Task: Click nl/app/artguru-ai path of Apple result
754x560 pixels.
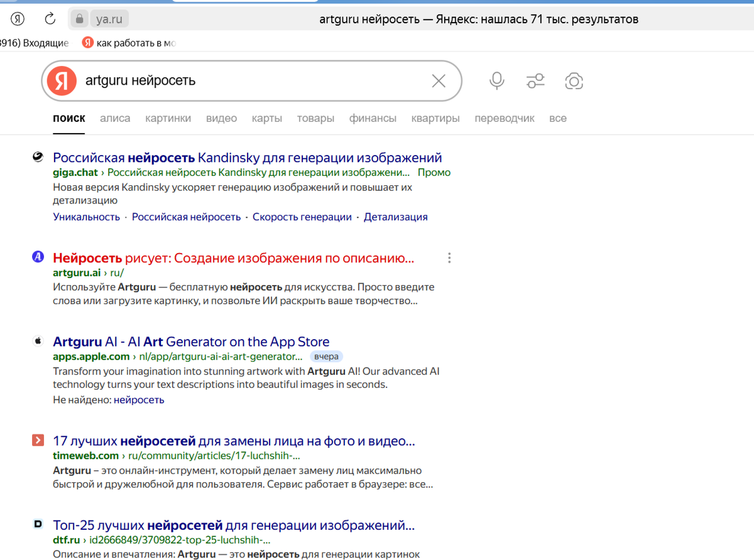Action: (221, 357)
